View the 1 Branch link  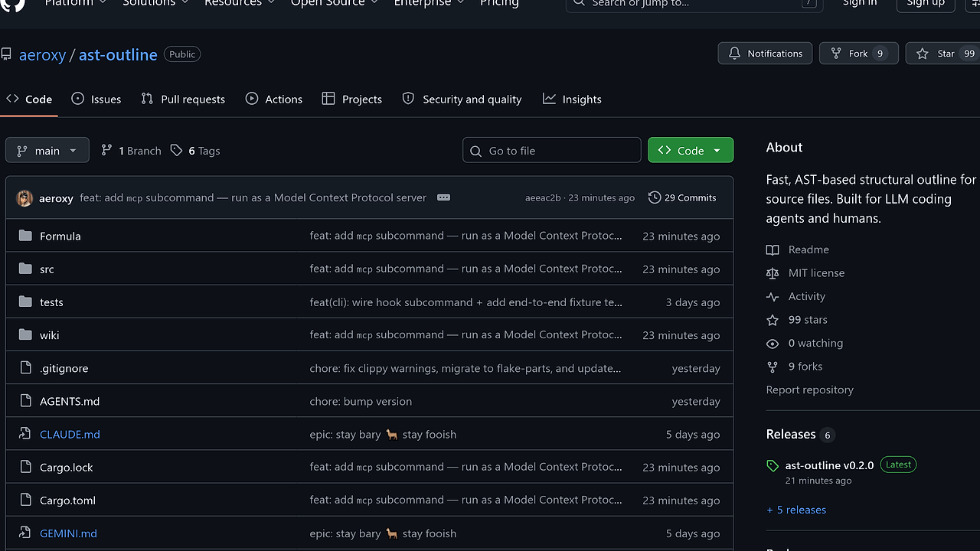pyautogui.click(x=131, y=151)
